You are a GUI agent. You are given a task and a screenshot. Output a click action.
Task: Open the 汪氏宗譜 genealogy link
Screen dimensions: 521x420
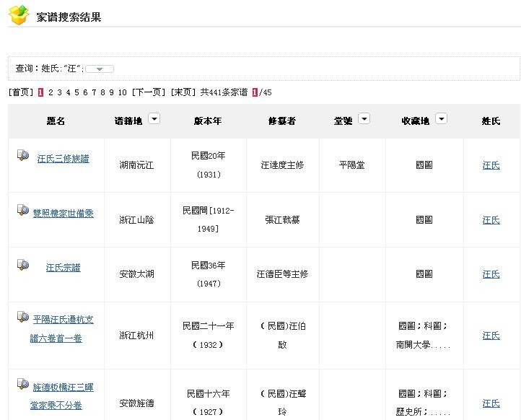[x=63, y=268]
